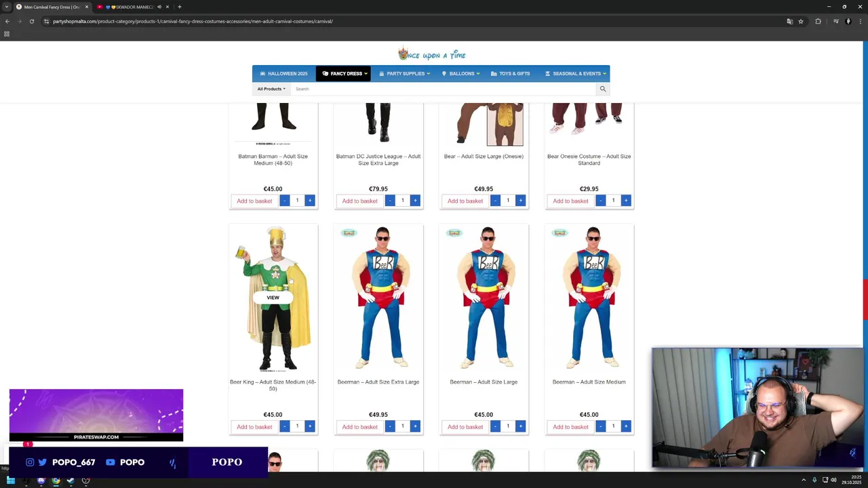This screenshot has height=488, width=868.
Task: Open Beerman Adult Size Extra Large title link
Action: coord(378,382)
